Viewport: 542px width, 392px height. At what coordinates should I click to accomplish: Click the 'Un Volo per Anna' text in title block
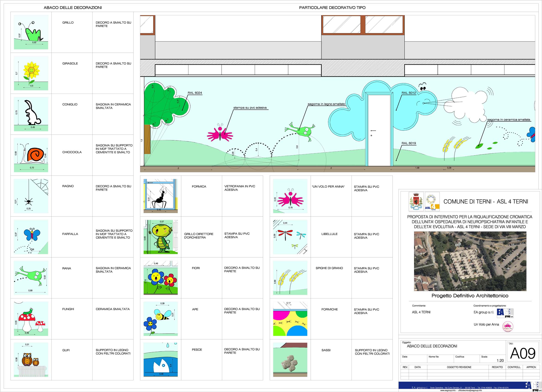point(486,324)
